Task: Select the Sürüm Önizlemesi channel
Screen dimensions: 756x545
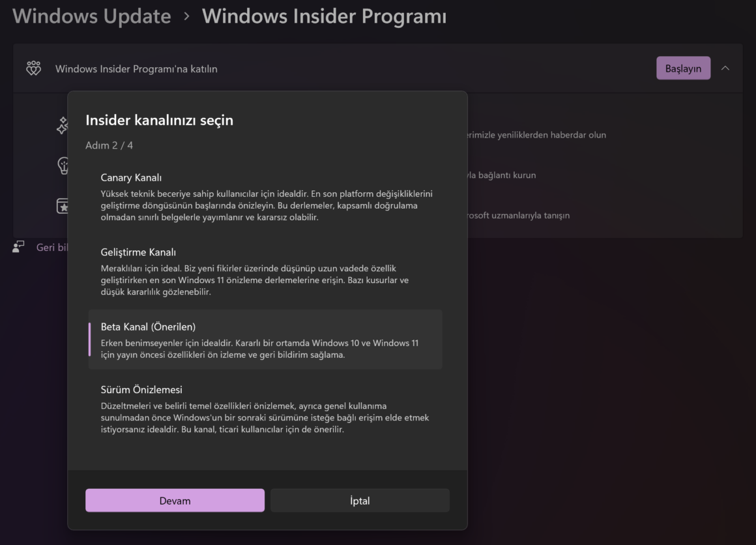Action: [265, 409]
